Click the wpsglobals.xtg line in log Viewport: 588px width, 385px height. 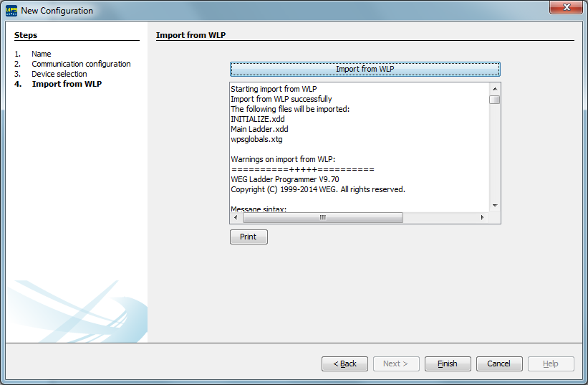tap(256, 139)
